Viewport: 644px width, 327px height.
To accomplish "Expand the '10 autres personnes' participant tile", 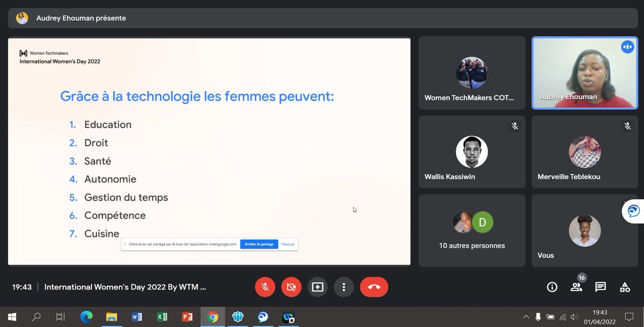I will click(472, 231).
